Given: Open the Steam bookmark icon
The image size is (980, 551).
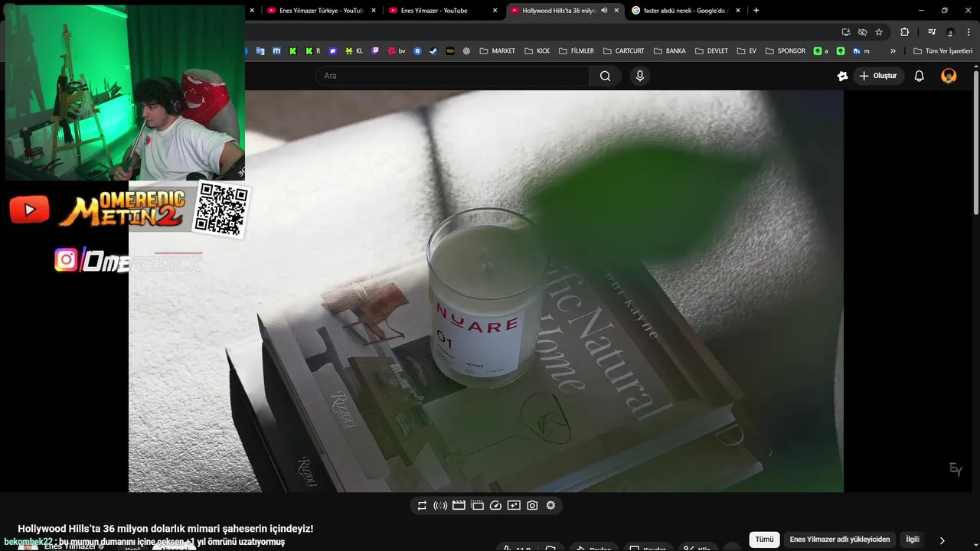Looking at the screenshot, I should point(433,51).
